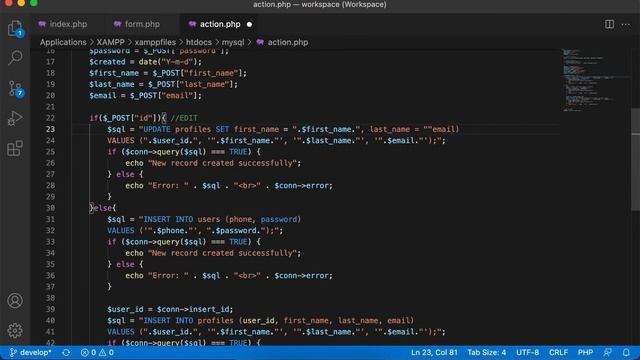Click the }else{ text on line 30
640x360 pixels.
click(x=103, y=208)
